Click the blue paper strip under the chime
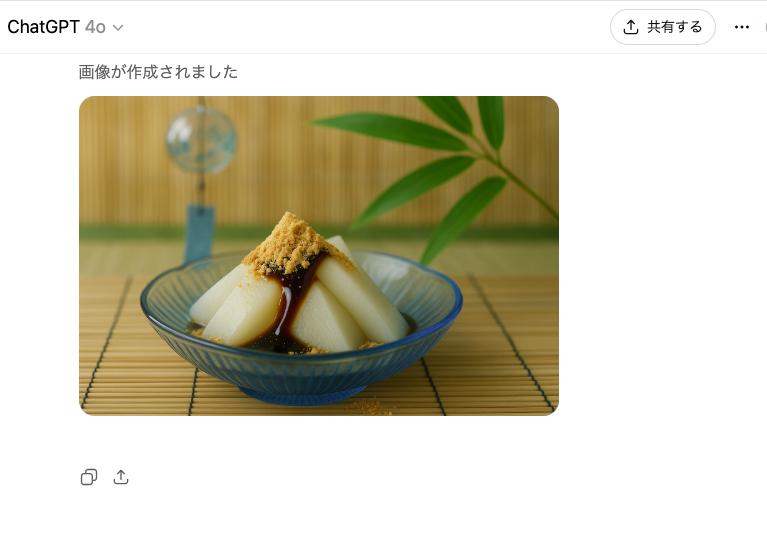767x537 pixels. click(200, 234)
